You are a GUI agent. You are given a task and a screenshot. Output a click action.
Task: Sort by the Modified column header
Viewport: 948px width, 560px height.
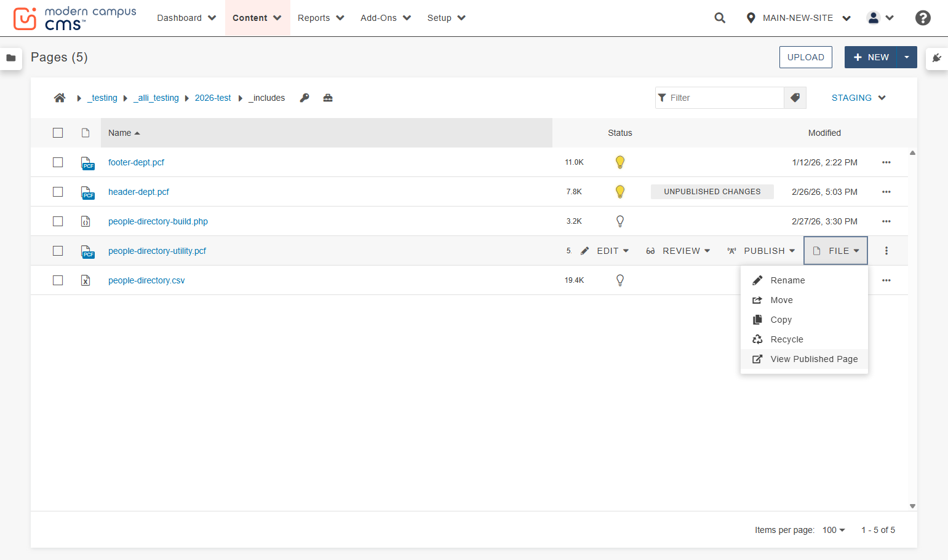click(x=824, y=133)
